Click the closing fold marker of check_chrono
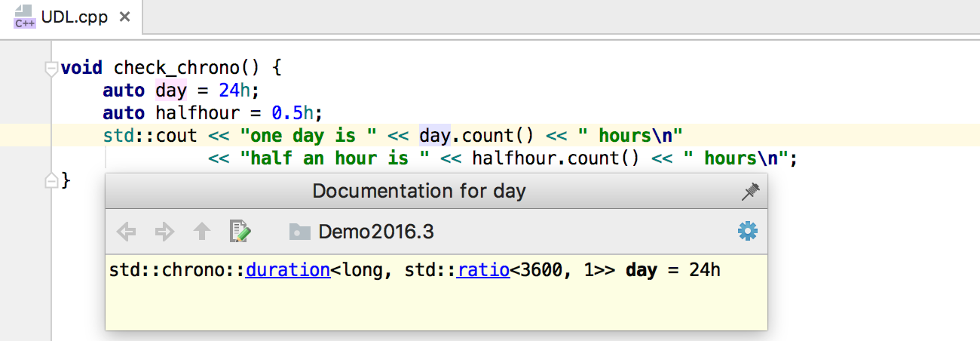Screen dimensions: 980x341 tap(51, 180)
